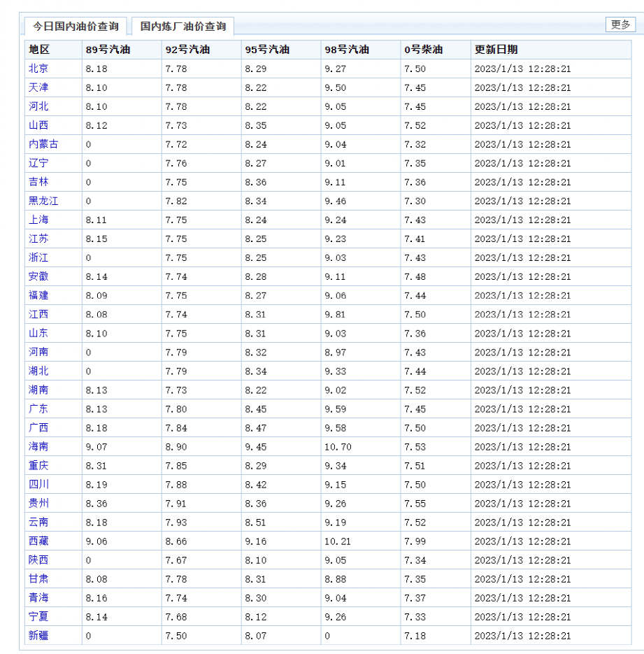Click the 新疆 region link

click(x=38, y=635)
